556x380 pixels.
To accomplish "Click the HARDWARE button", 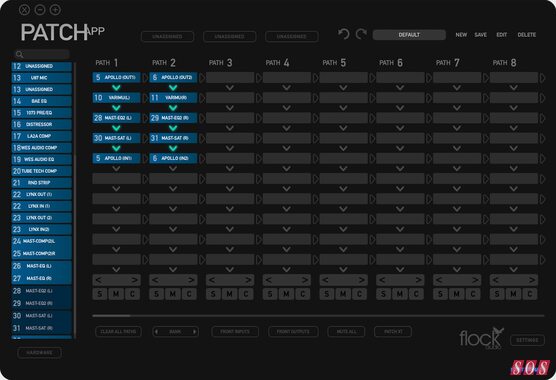I will 39,353.
